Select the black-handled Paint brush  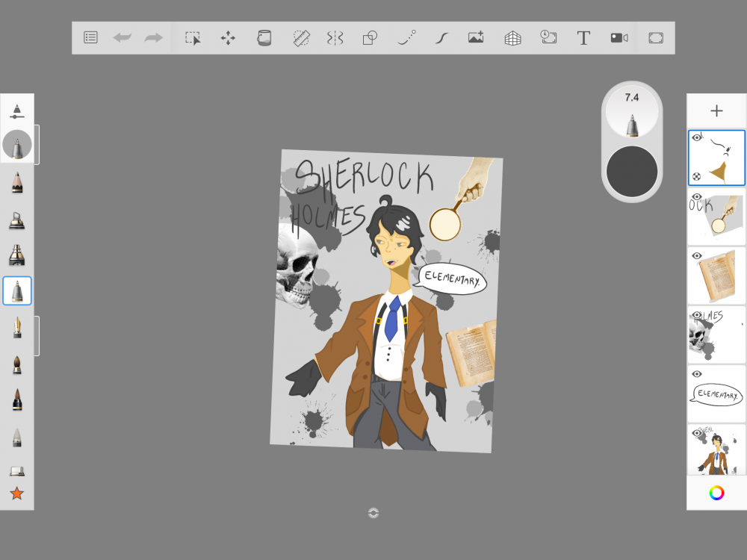tap(17, 399)
